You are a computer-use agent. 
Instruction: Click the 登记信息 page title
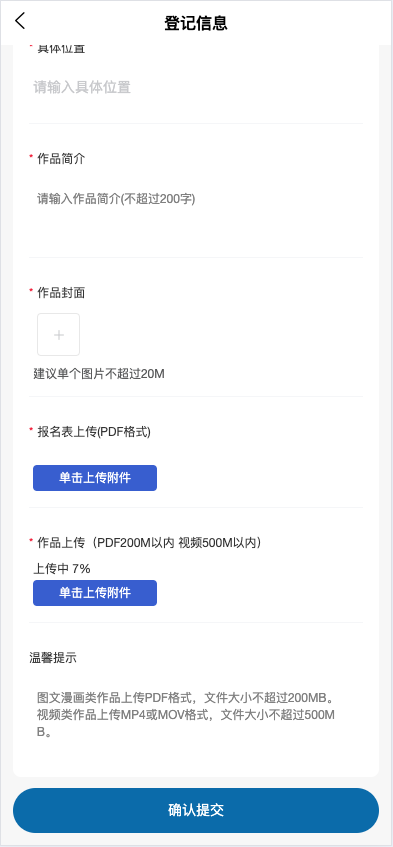[196, 23]
